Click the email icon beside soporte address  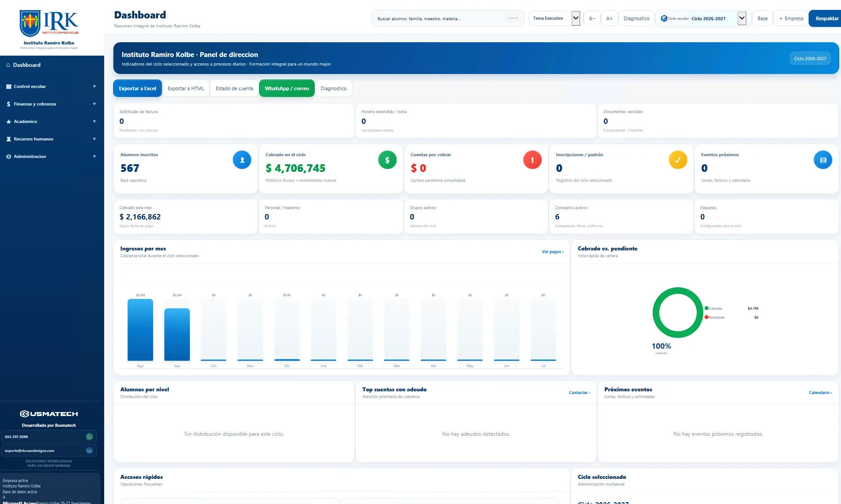89,451
